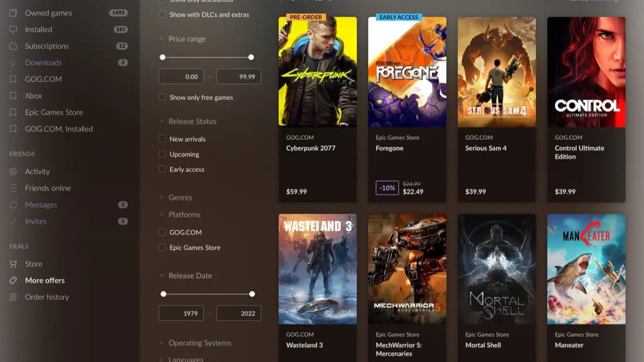Click the GOG.COM bookmark icon
This screenshot has height=362, width=644.
14,79
